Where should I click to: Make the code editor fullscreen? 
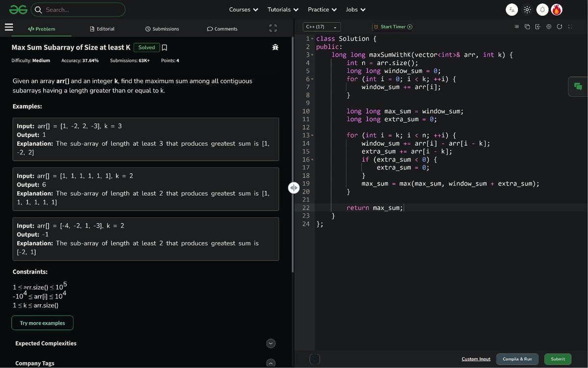pos(570,26)
